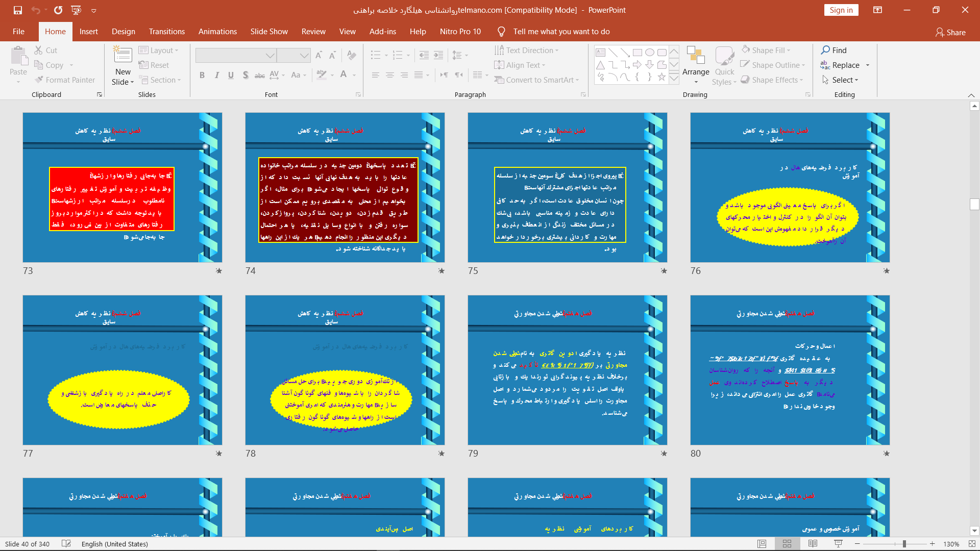Viewport: 980px width, 551px height.
Task: Click the Zoom Out minus button
Action: pyautogui.click(x=857, y=544)
